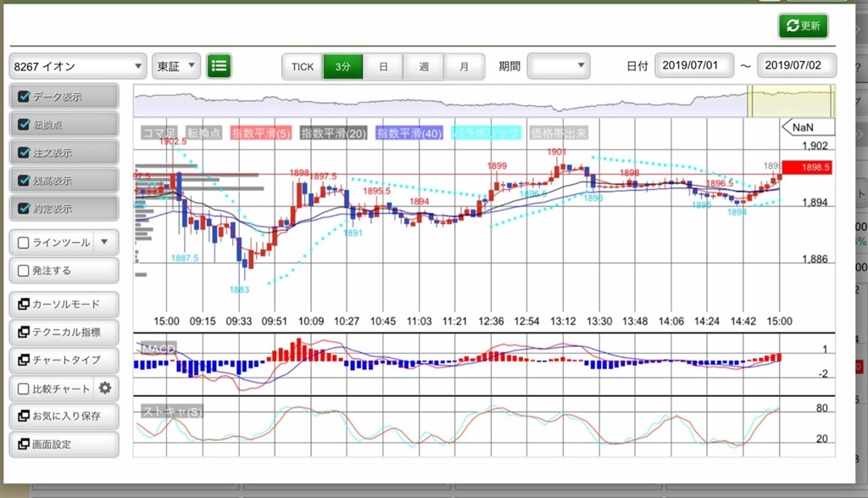
Task: Click the gear icon beside 比較チャート
Action: point(105,388)
